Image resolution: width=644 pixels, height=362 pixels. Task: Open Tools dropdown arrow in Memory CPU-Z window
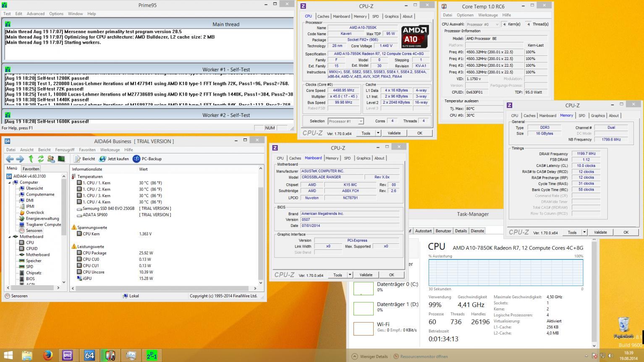click(x=584, y=232)
